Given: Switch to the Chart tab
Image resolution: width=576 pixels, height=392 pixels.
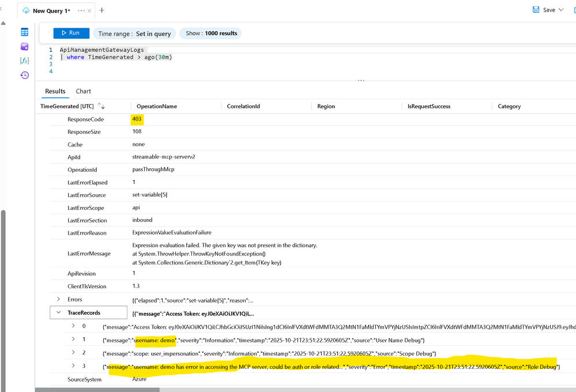Looking at the screenshot, I should click(x=84, y=91).
